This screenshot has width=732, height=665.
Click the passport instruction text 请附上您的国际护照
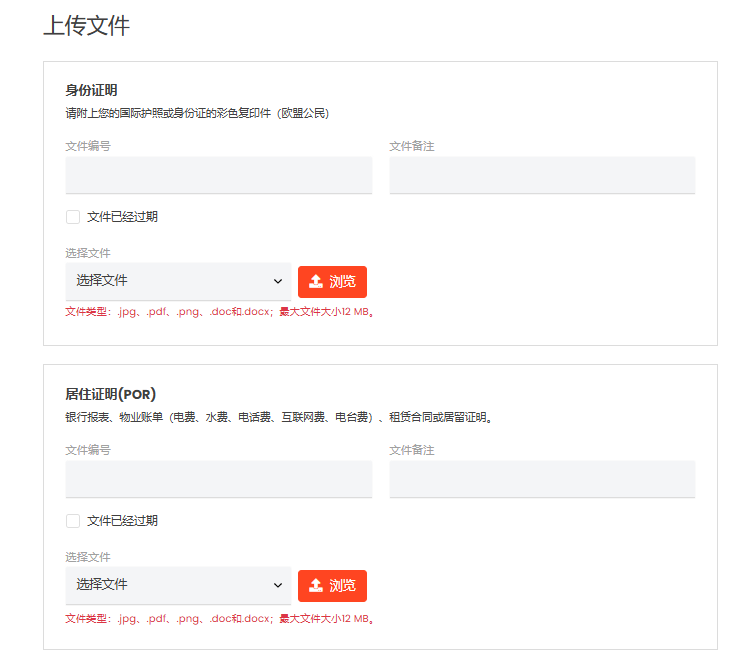pyautogui.click(x=197, y=113)
